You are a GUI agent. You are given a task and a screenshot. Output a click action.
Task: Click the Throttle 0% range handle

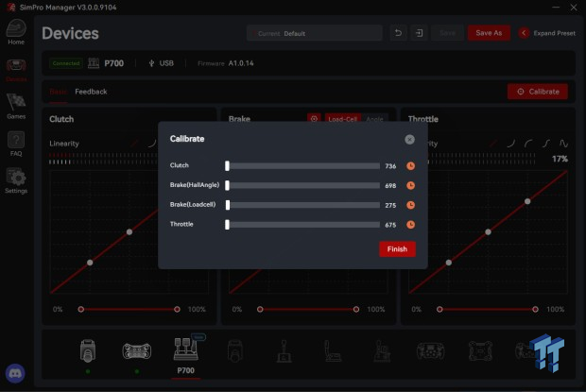(439, 309)
